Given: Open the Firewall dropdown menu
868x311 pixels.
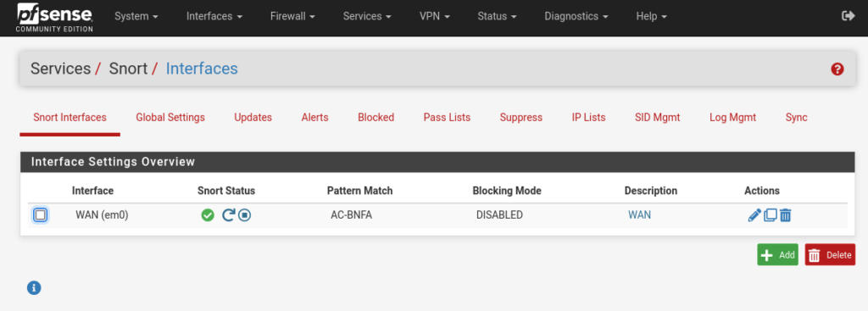Looking at the screenshot, I should pos(292,17).
